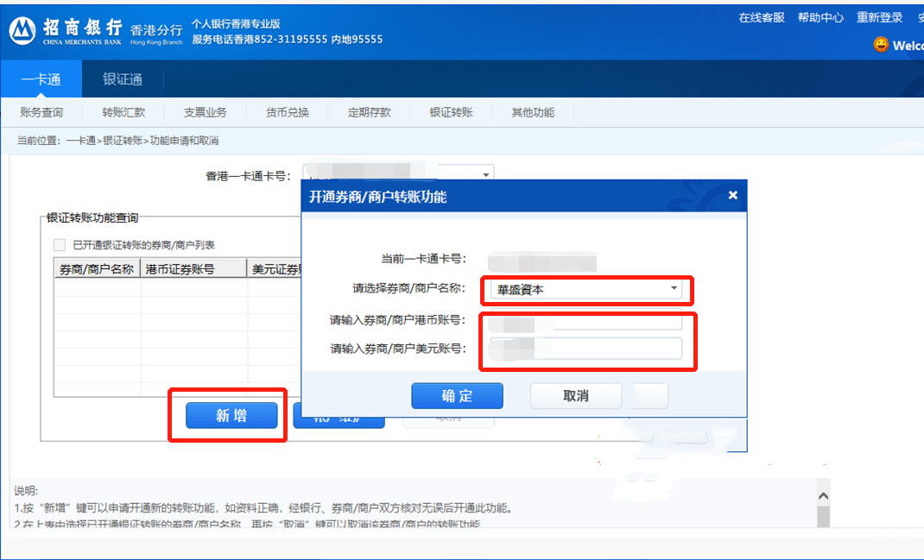Click the 新增 button
Image resolution: width=924 pixels, height=560 pixels.
click(x=231, y=415)
